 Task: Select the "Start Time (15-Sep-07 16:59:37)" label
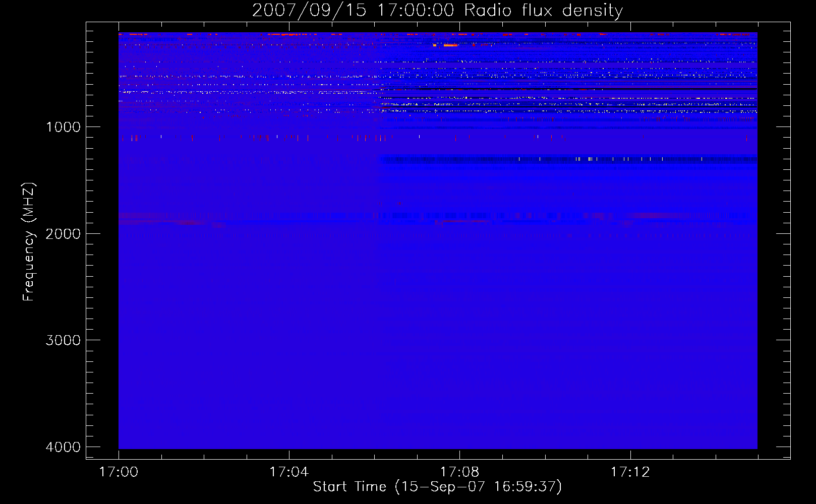click(437, 487)
